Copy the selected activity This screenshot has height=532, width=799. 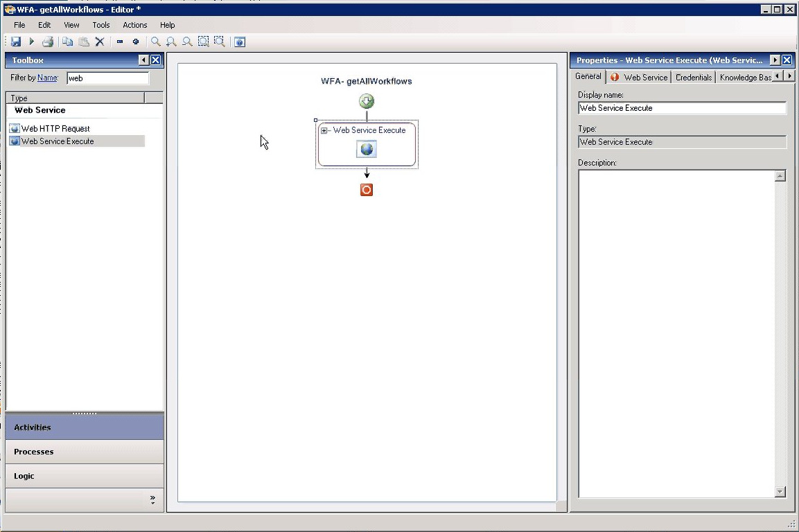[67, 42]
